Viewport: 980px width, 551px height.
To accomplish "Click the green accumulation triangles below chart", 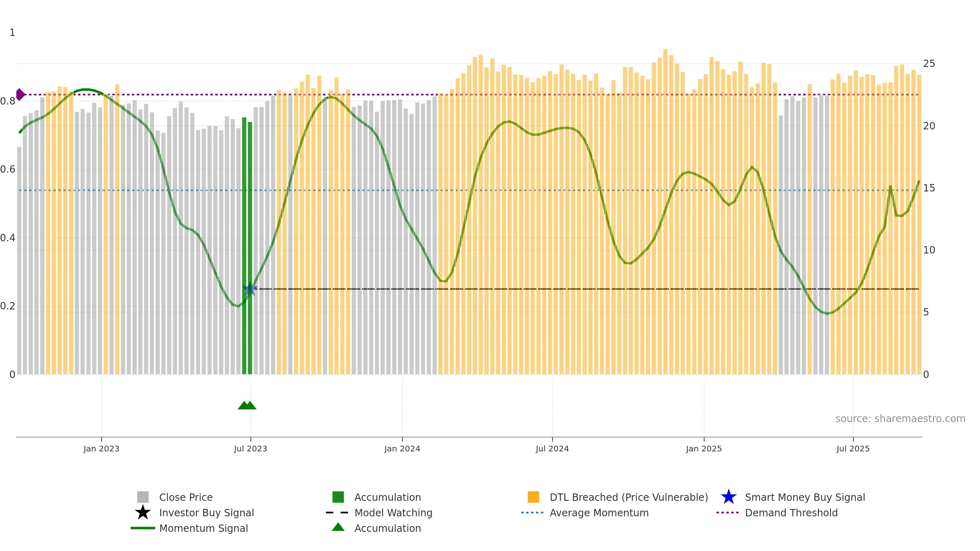I will tap(247, 405).
